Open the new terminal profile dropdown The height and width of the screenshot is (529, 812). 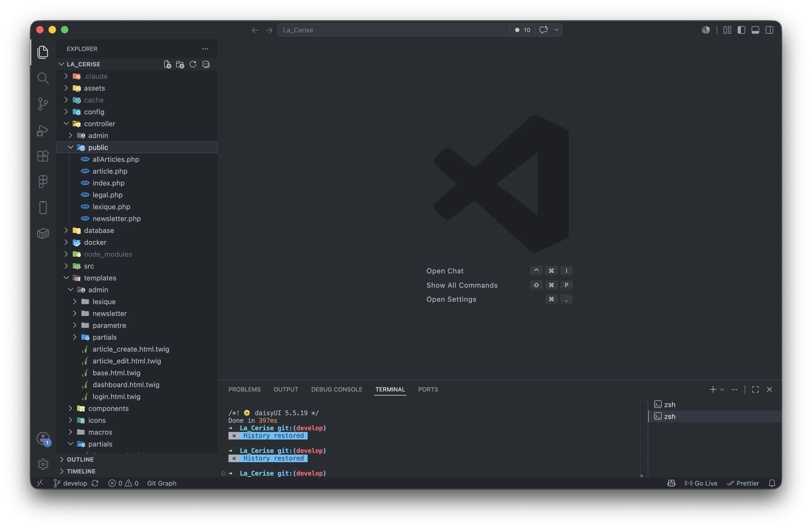tap(722, 389)
